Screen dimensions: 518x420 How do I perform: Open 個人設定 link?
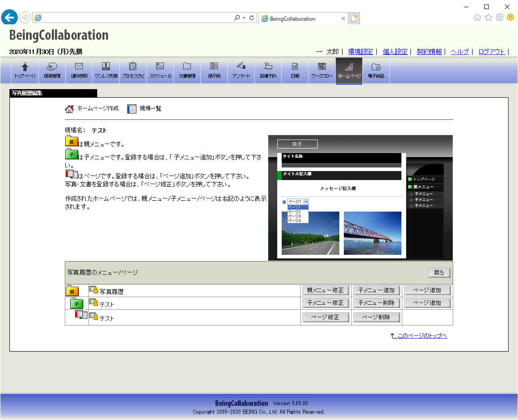[395, 52]
